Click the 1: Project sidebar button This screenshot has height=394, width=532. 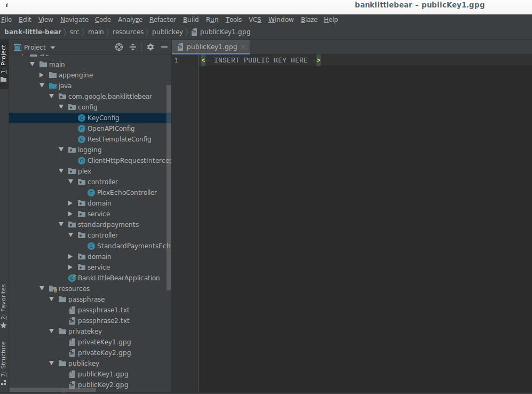4,57
